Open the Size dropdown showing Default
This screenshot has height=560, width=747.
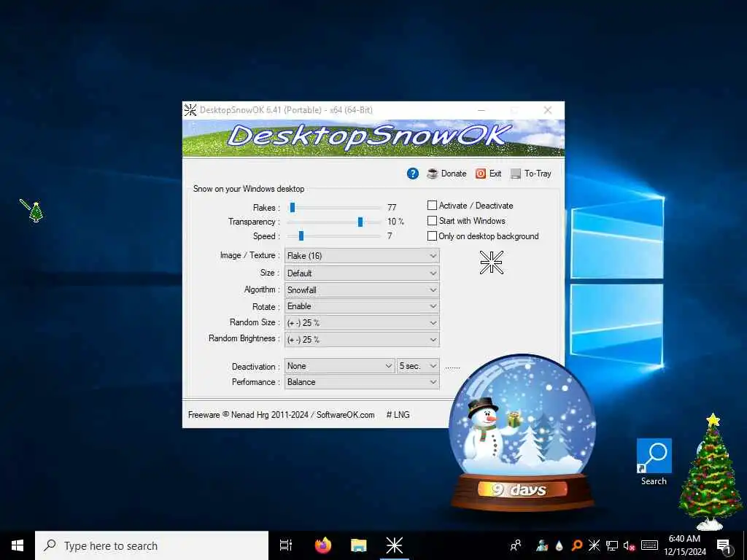[x=362, y=273]
